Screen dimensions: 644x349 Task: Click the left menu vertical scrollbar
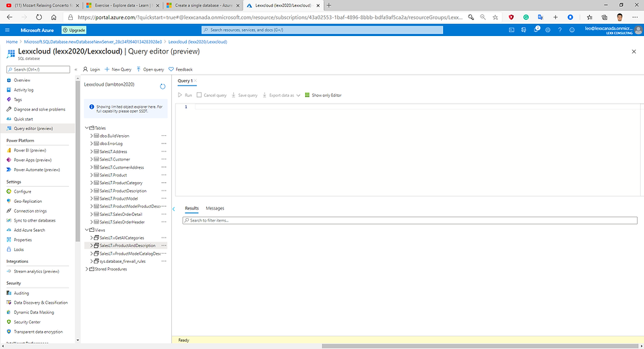click(x=78, y=160)
